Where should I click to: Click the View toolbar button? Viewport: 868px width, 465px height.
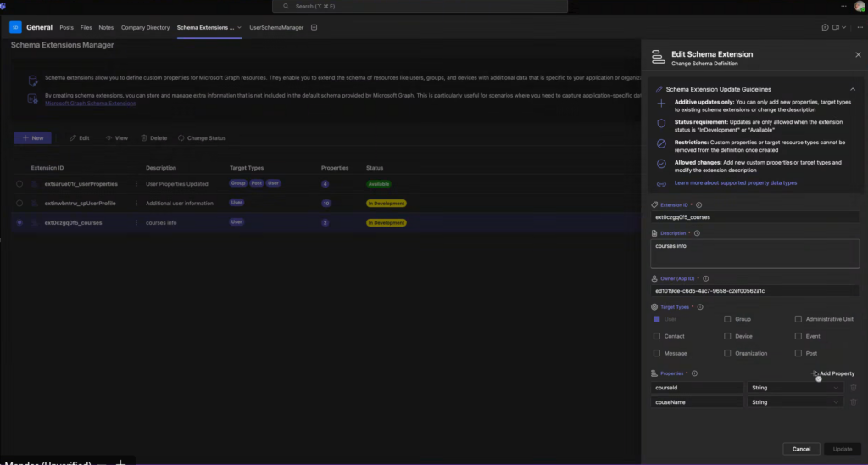coord(115,137)
